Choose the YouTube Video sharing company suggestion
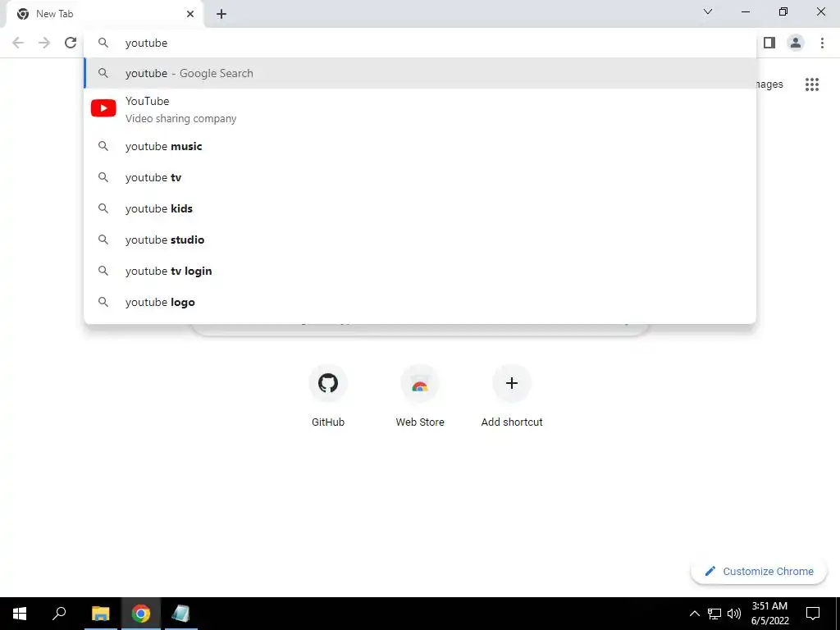Image resolution: width=840 pixels, height=630 pixels. point(421,109)
